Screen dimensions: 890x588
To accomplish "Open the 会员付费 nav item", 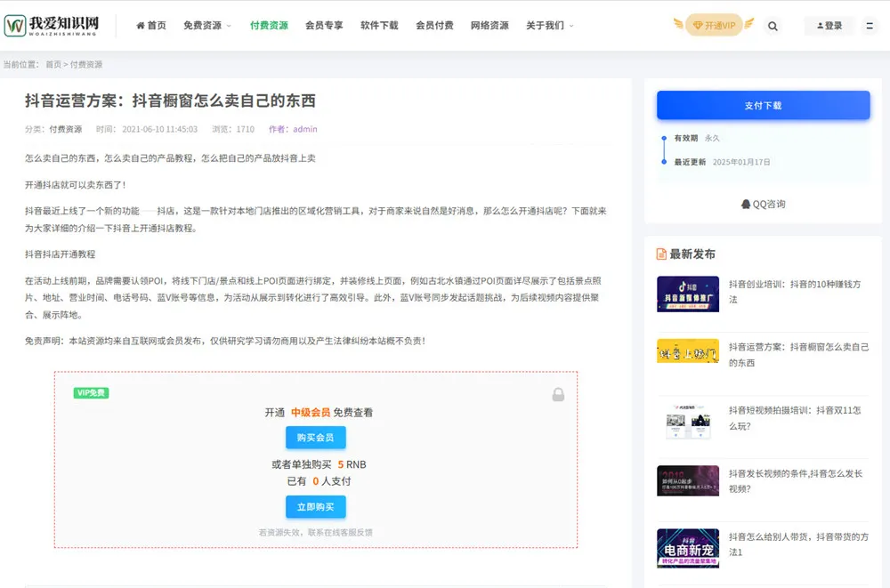I will pyautogui.click(x=434, y=26).
